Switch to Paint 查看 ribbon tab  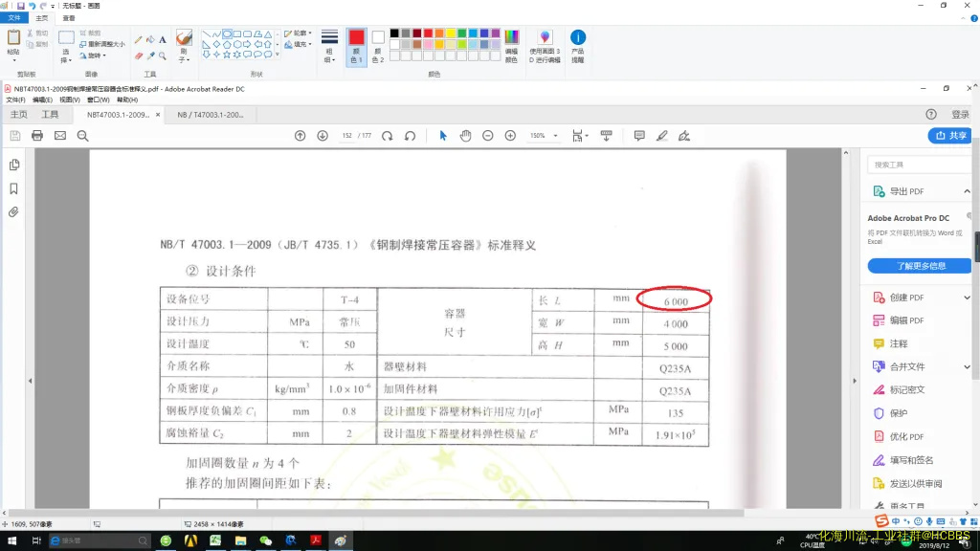[x=69, y=18]
